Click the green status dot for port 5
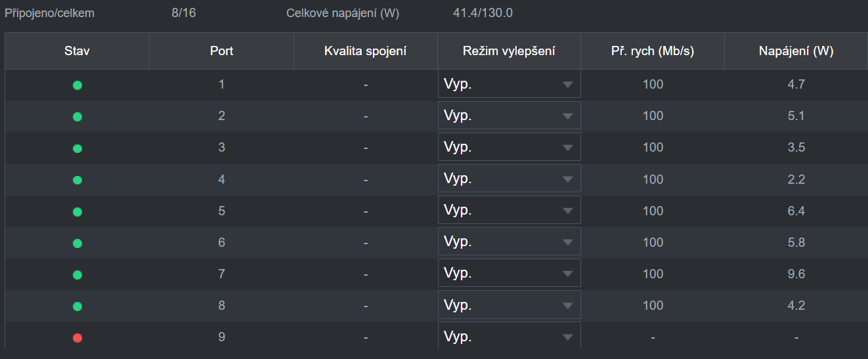The height and width of the screenshot is (359, 868). pos(77,212)
